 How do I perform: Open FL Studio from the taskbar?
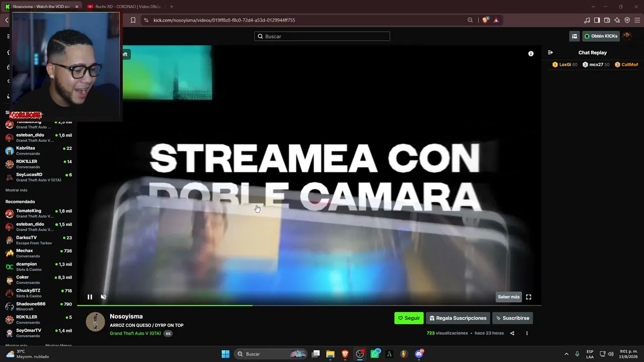[x=404, y=354]
